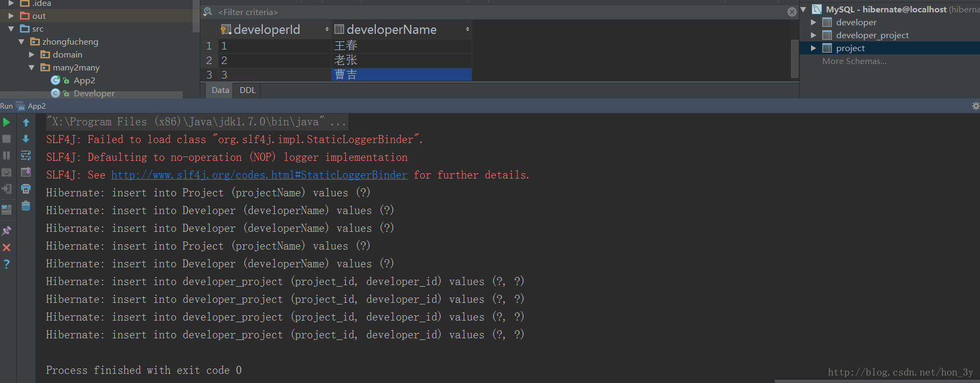
Task: Select developer table in database tree
Action: tap(856, 22)
